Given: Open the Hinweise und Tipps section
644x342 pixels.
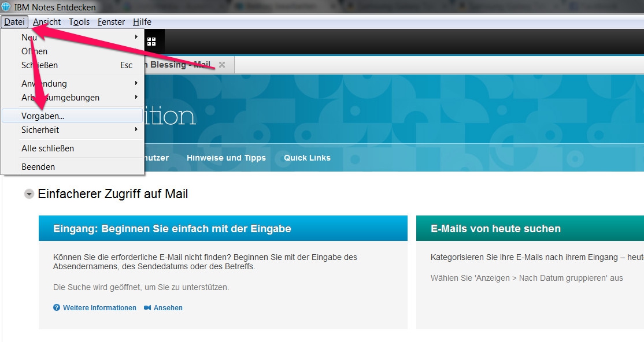Looking at the screenshot, I should (226, 158).
